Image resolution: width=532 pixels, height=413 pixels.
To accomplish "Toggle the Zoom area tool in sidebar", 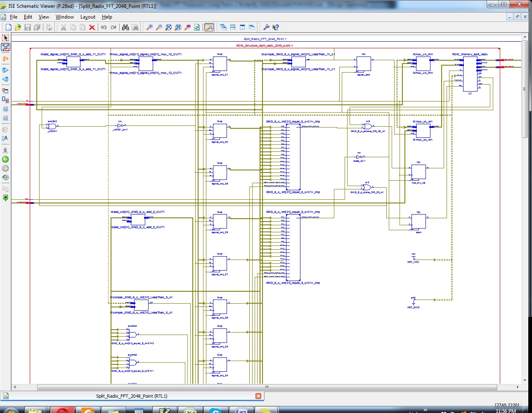I will click(x=5, y=47).
